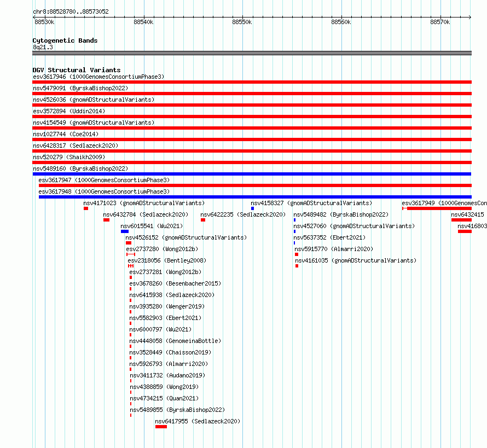The image size is (487, 448).
Task: Click the blue marker under nsv4158327
Action: pos(252,208)
